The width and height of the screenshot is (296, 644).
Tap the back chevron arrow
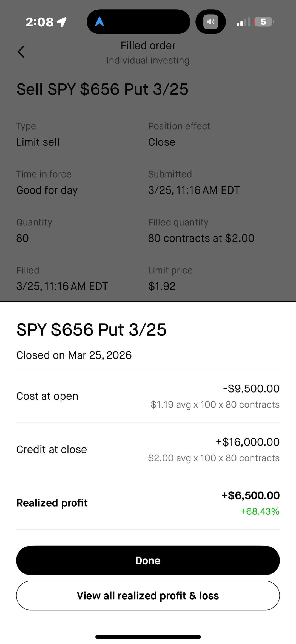(x=21, y=52)
